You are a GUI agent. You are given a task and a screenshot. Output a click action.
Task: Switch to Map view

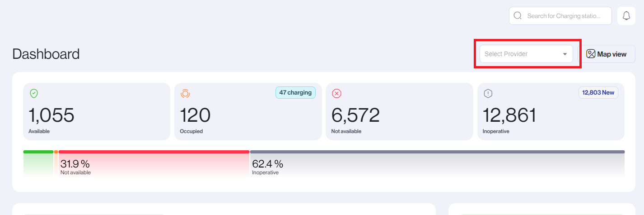607,54
